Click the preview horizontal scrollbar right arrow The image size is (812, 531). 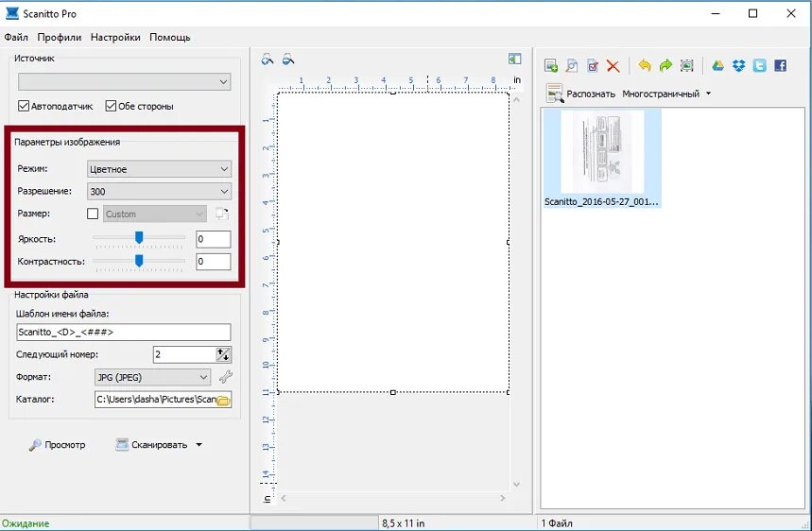coord(502,498)
